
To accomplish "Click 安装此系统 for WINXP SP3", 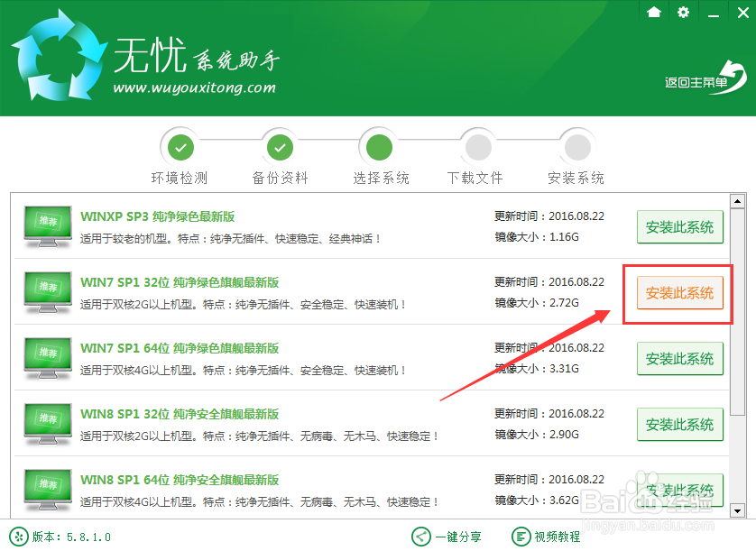I will (x=679, y=227).
